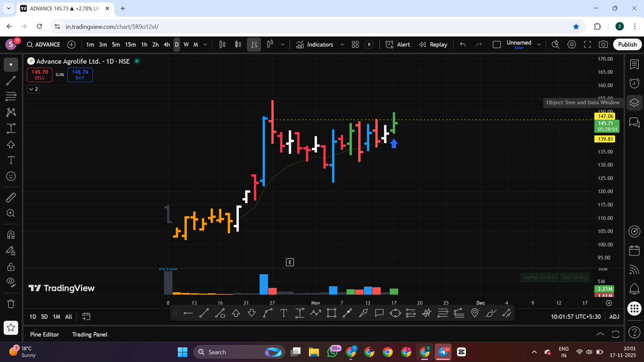Select the Text annotation tool
Image resolution: width=644 pixels, height=362 pixels.
click(11, 160)
